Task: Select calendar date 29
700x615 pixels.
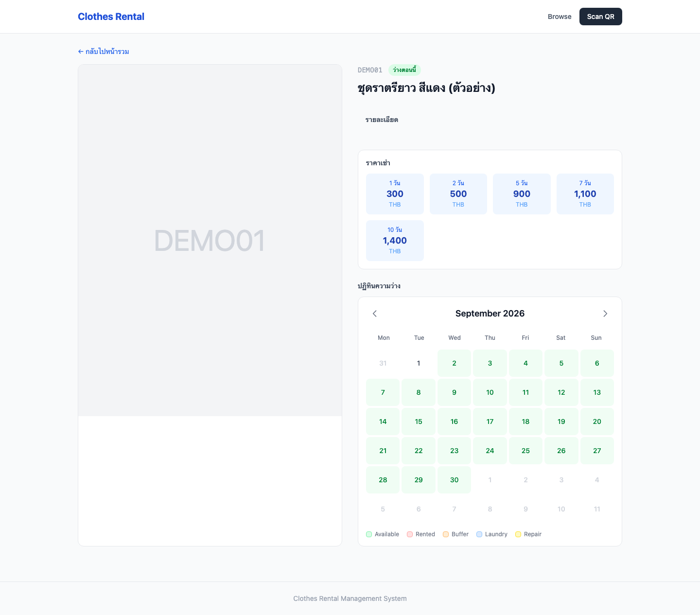Action: (419, 480)
